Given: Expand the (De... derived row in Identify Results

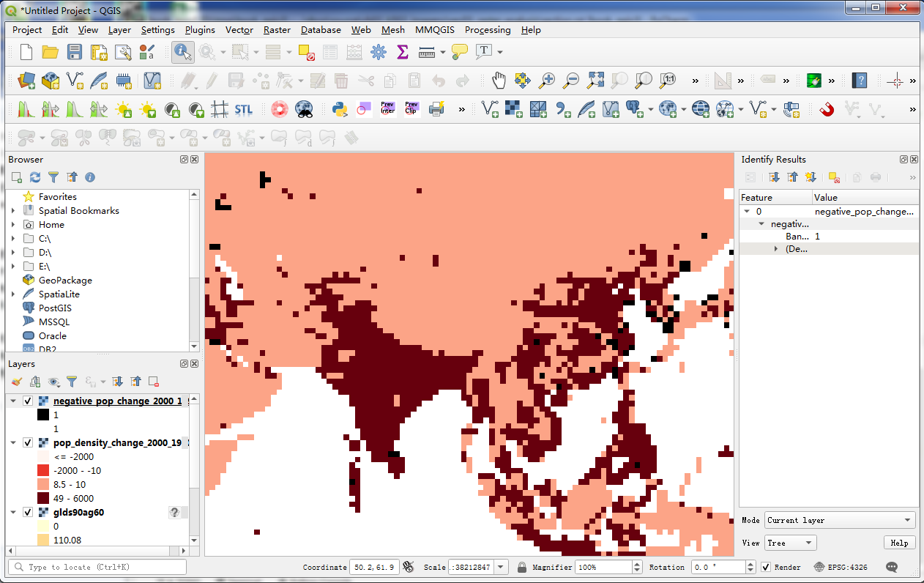Looking at the screenshot, I should [776, 249].
